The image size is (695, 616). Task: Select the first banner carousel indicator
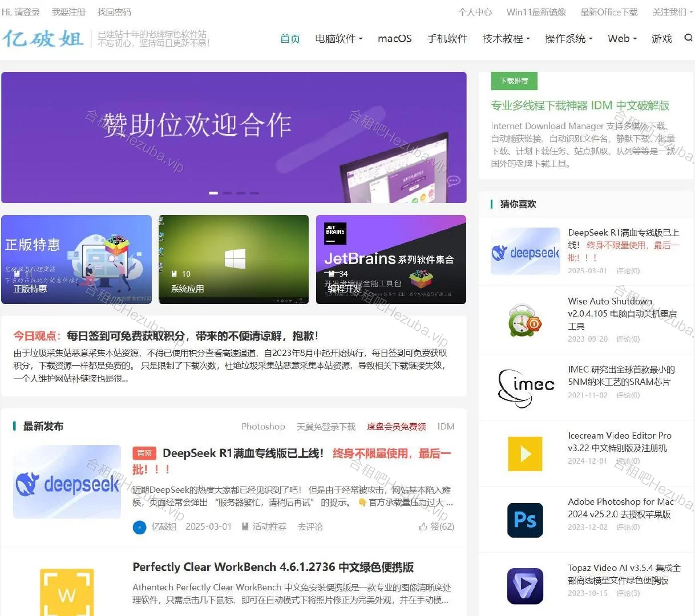[x=213, y=193]
